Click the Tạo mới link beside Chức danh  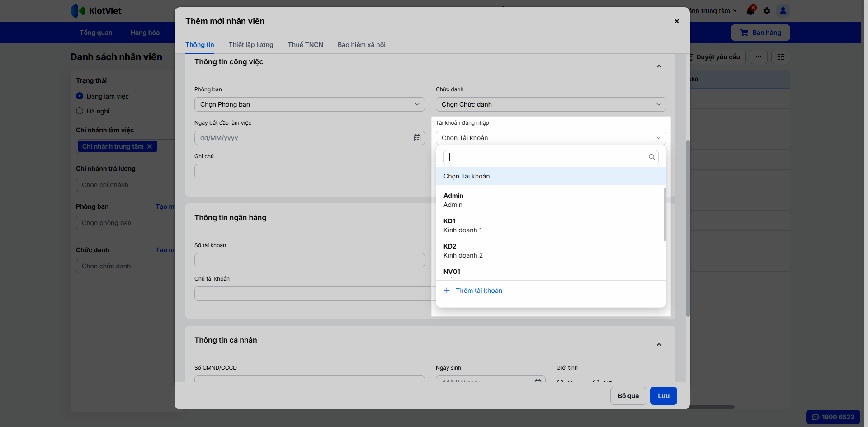click(x=165, y=250)
